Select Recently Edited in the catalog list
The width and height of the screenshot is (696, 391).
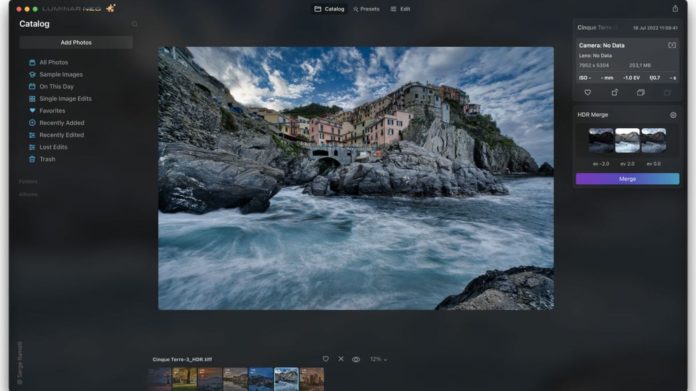click(62, 135)
